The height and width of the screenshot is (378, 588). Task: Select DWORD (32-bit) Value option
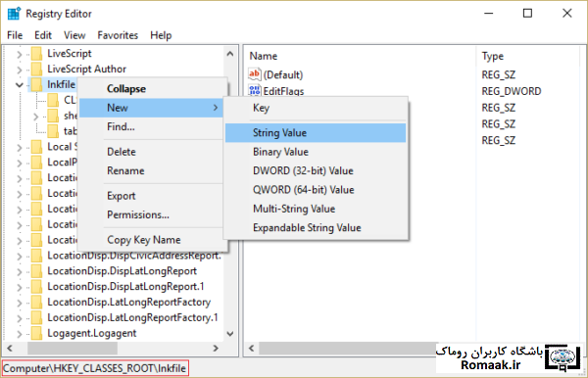point(316,170)
